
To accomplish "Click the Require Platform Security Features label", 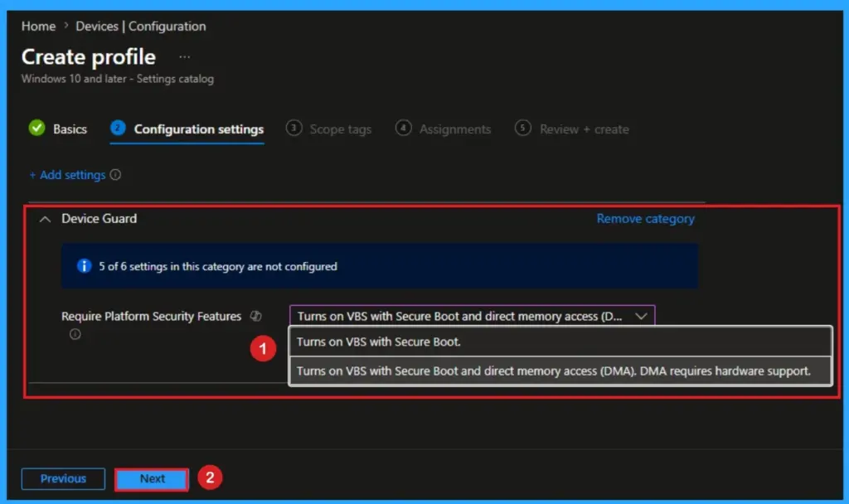I will 151,316.
